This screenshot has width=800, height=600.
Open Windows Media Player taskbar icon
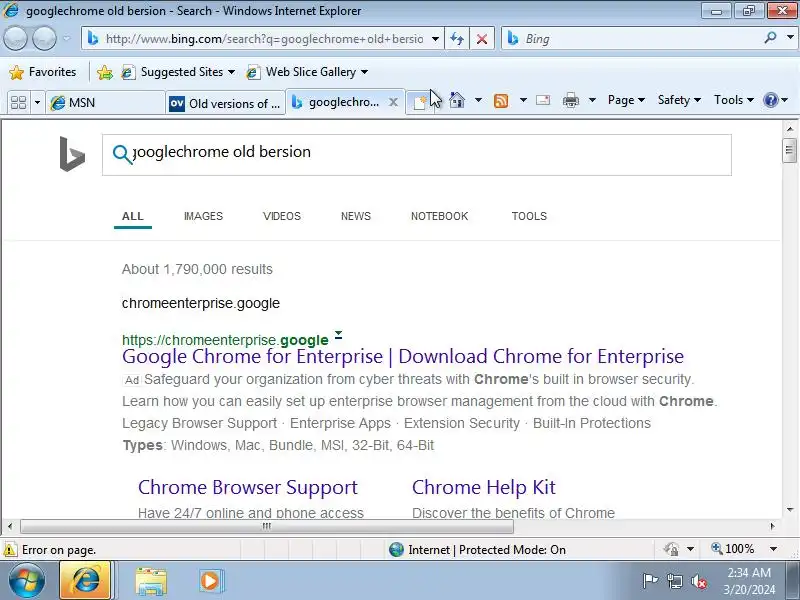(210, 581)
